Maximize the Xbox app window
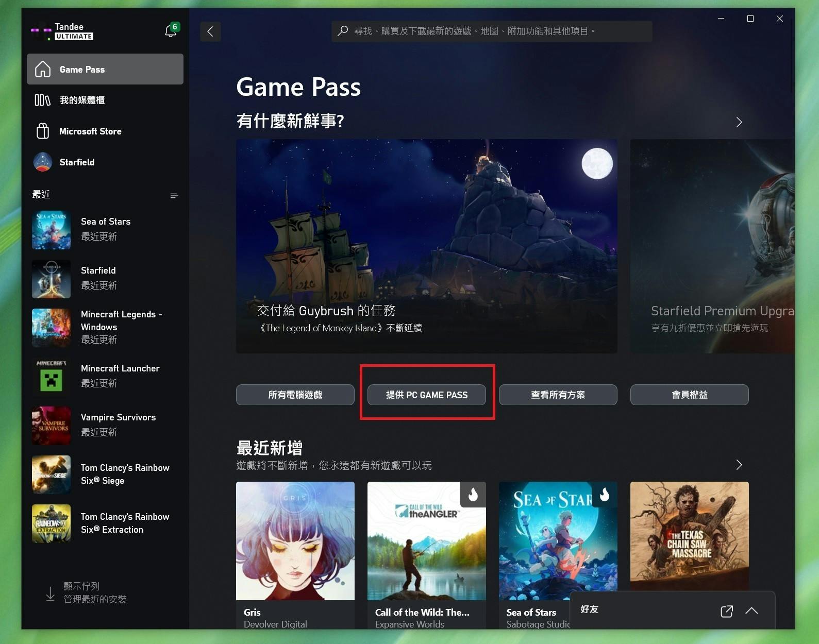Screen dimensions: 819x644 coord(750,19)
